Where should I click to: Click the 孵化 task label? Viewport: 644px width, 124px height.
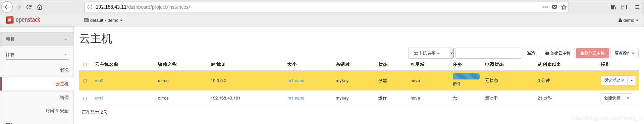click(457, 84)
